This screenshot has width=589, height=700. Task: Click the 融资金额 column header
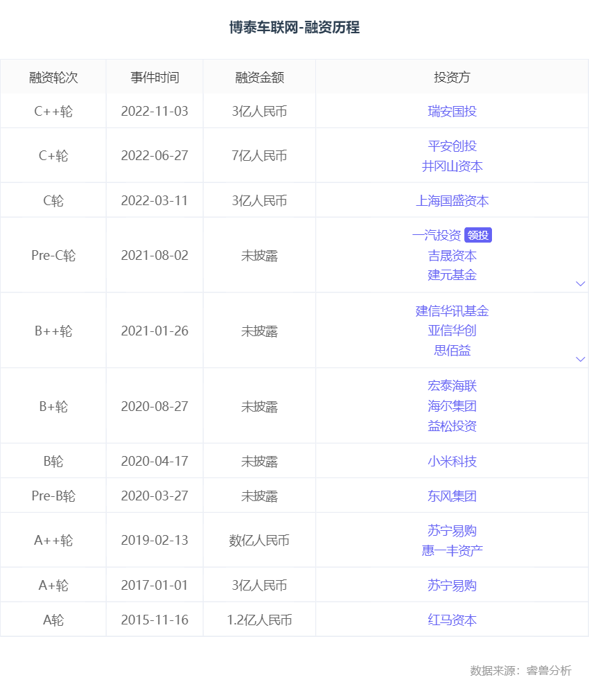[x=259, y=77]
